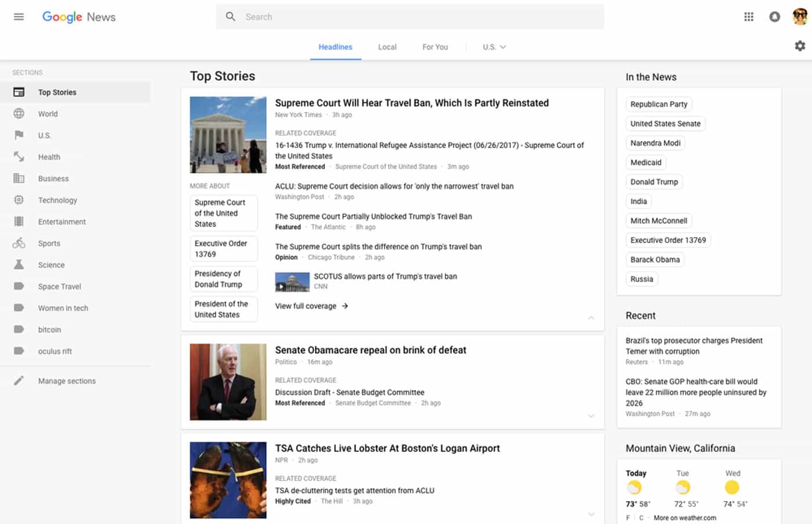Screen dimensions: 812x524
Task: Open the hamburger main menu
Action: pos(19,17)
